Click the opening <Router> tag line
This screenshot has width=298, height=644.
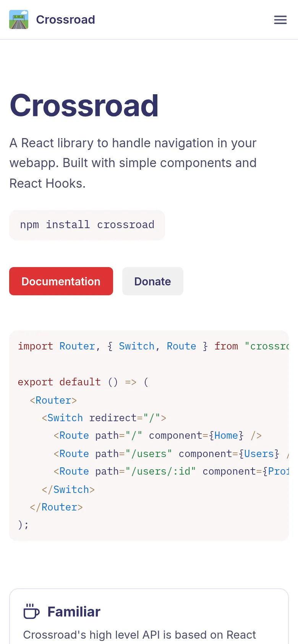[x=53, y=400]
